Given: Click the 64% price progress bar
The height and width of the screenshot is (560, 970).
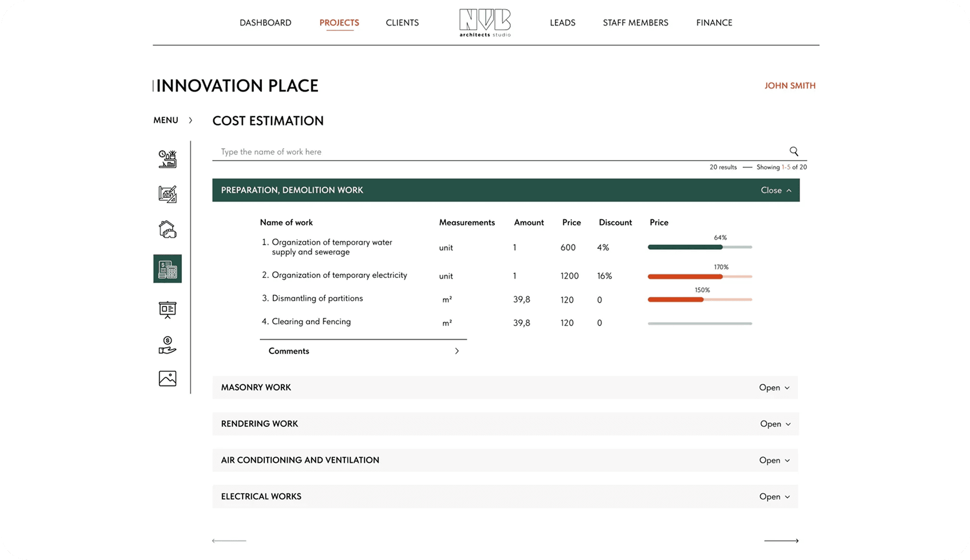Looking at the screenshot, I should pyautogui.click(x=699, y=247).
